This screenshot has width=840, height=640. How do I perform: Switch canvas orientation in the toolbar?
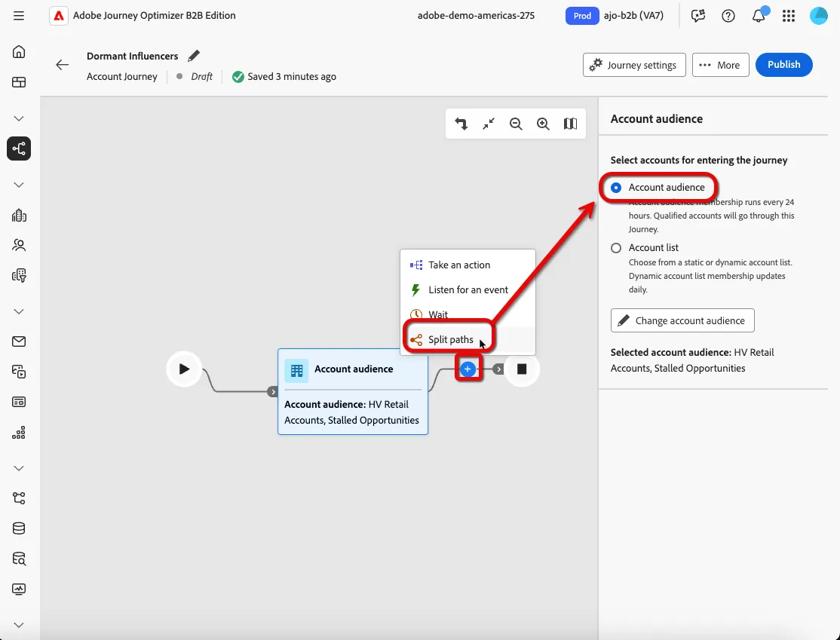click(461, 124)
